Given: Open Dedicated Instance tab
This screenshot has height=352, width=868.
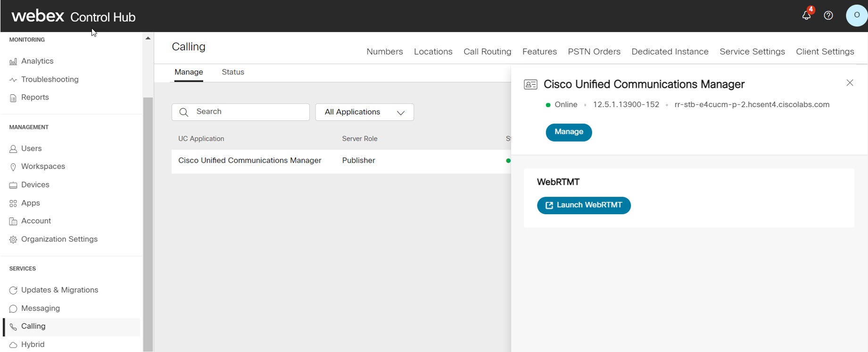Looking at the screenshot, I should 670,52.
